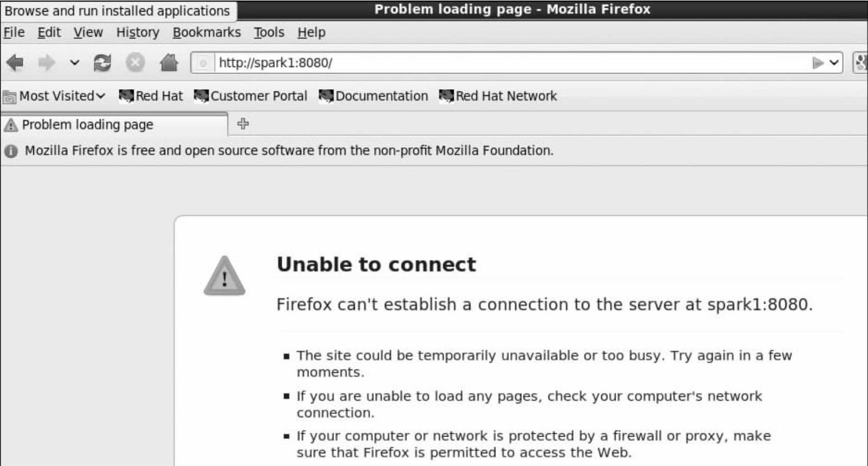Image resolution: width=868 pixels, height=466 pixels.
Task: Go to the Home page
Action: (x=169, y=63)
